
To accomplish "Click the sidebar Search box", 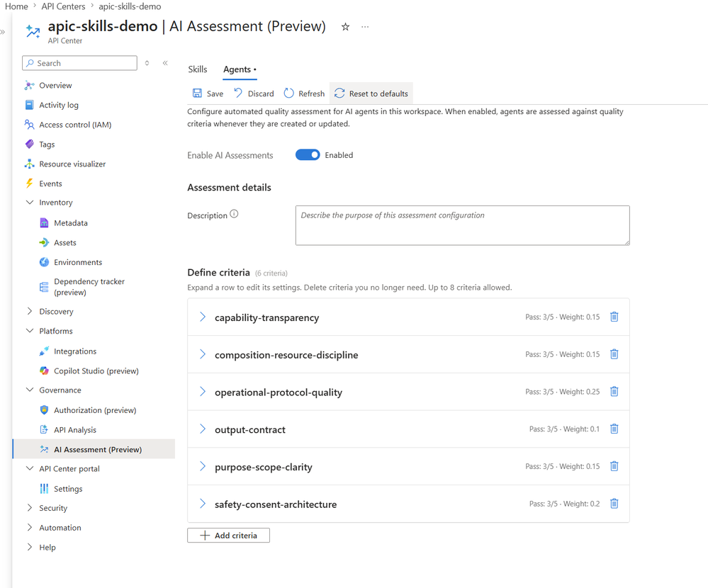I will click(79, 63).
